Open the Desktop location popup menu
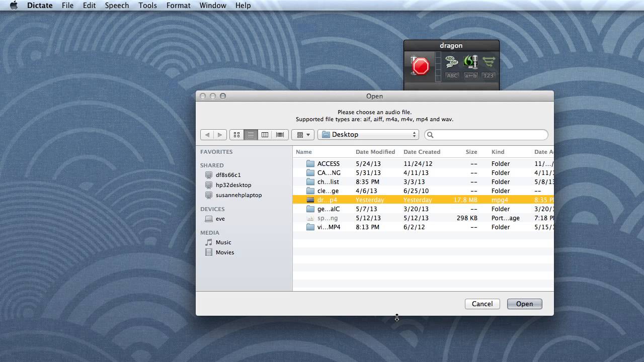 [x=369, y=135]
